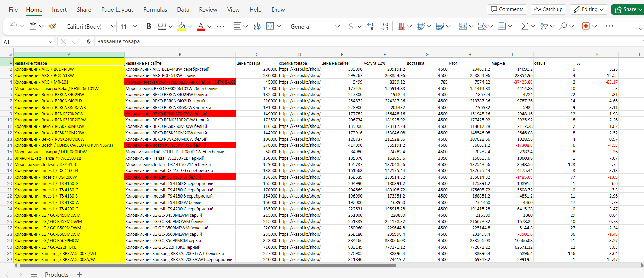Open the Draw tab

pos(278,10)
